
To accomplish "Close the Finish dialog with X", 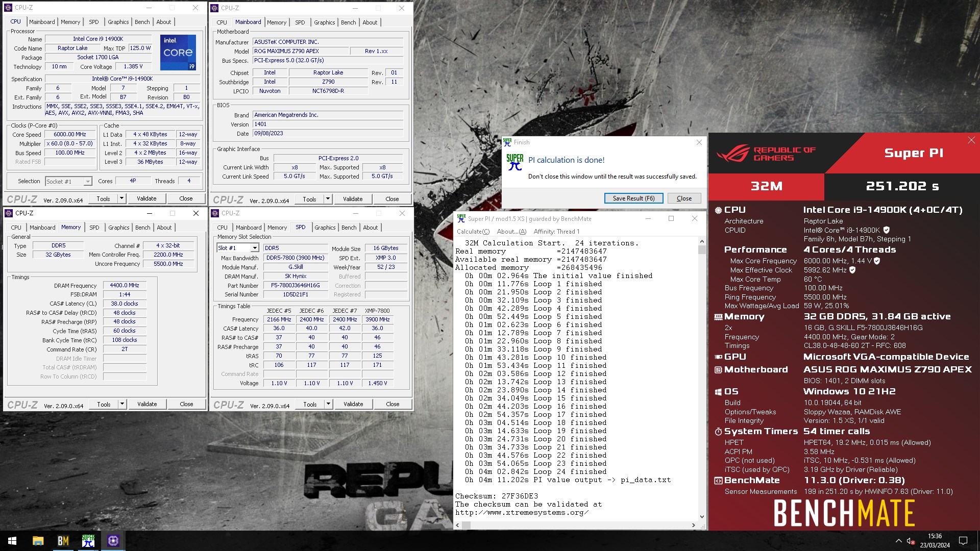I will coord(699,142).
